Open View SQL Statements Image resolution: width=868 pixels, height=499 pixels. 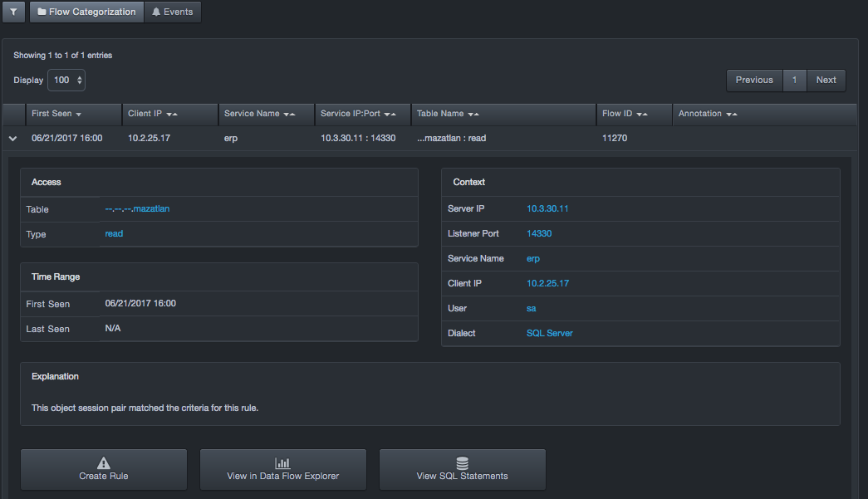[463, 469]
